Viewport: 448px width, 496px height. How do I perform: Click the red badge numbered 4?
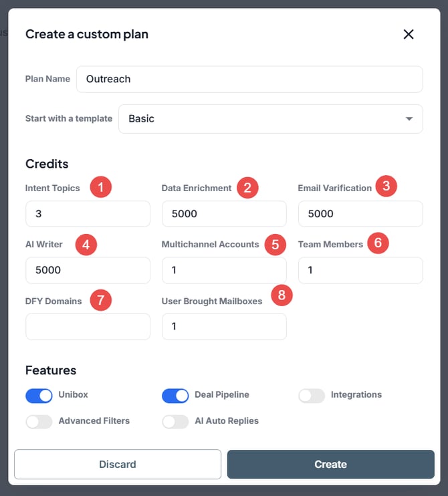click(x=86, y=244)
